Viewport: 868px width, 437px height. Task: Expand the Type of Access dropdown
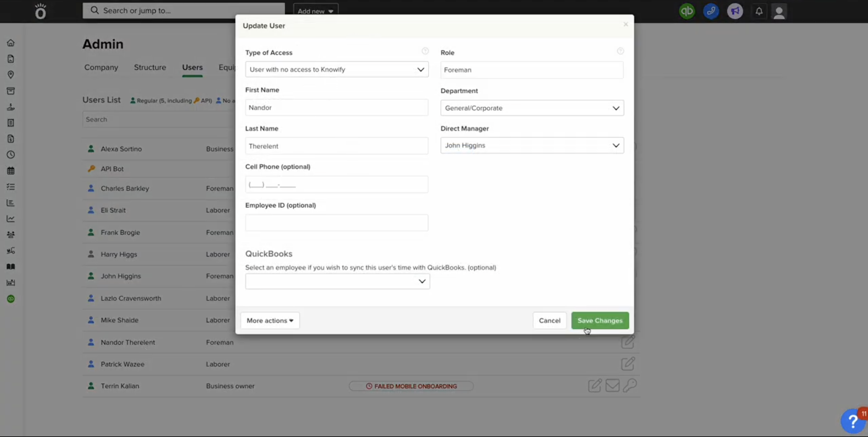(337, 69)
